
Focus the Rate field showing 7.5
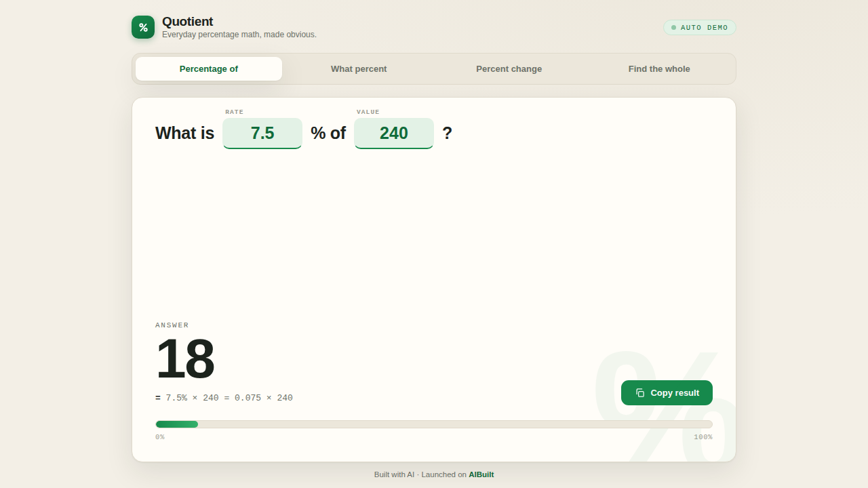(x=262, y=134)
